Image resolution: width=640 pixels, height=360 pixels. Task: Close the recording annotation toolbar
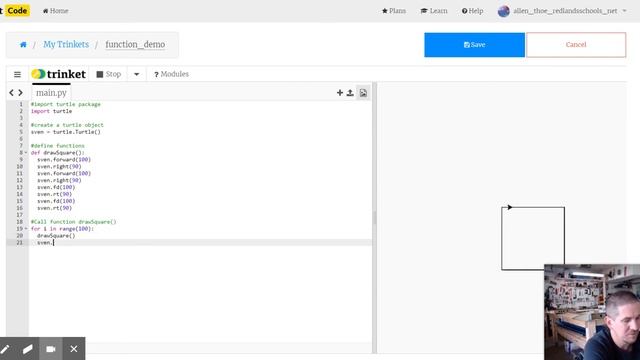click(x=73, y=349)
